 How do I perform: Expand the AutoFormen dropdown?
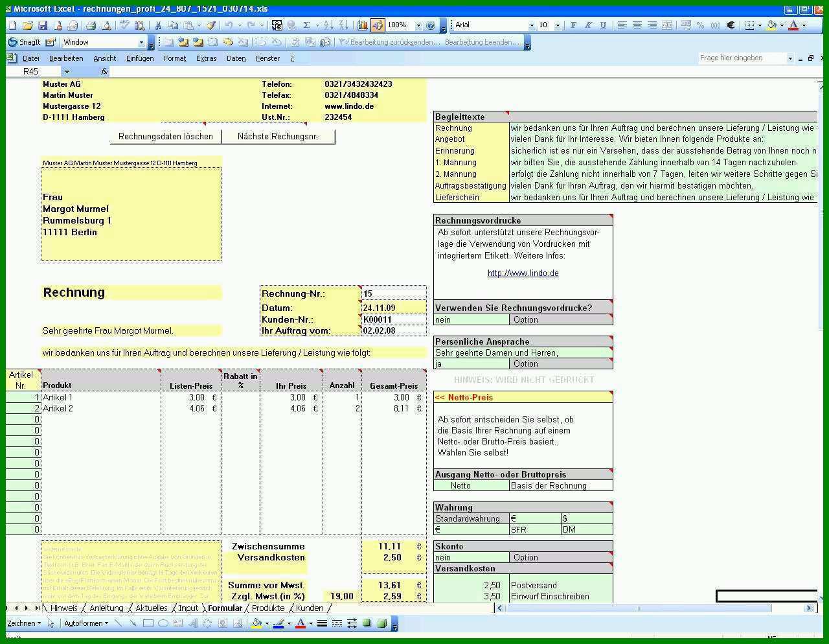click(x=86, y=623)
